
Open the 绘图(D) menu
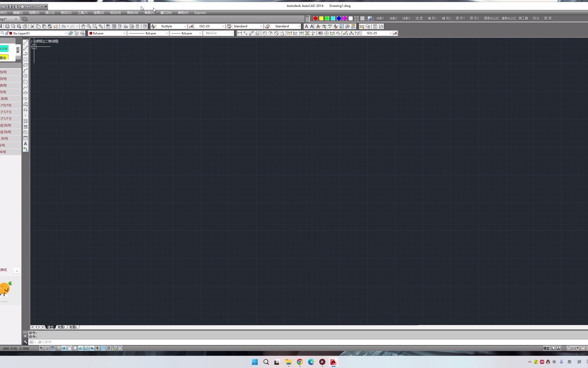99,13
